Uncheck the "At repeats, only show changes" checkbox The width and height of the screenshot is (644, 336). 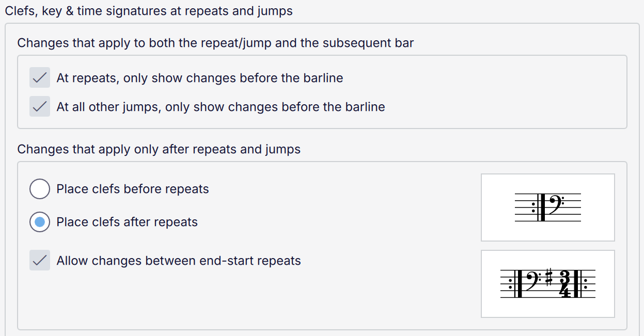[40, 78]
